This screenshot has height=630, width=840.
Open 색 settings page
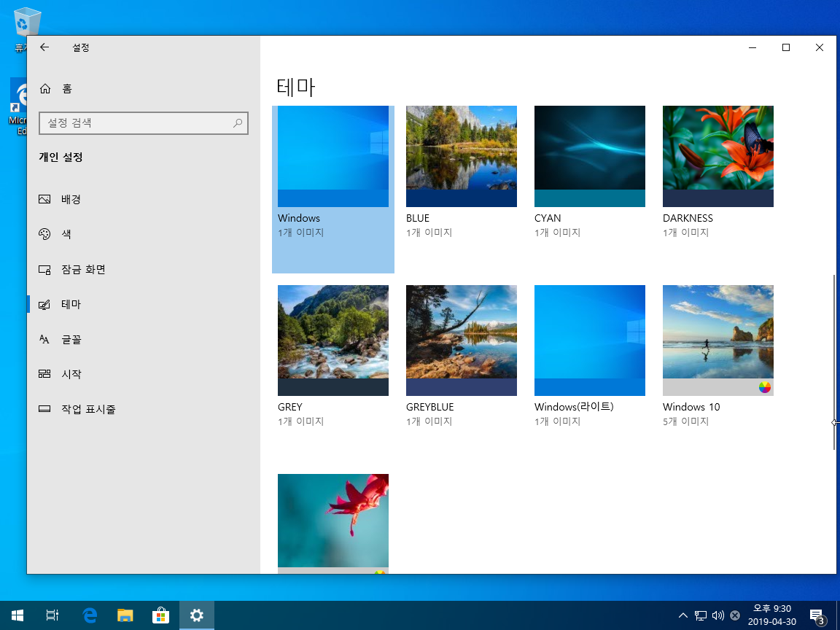point(144,234)
